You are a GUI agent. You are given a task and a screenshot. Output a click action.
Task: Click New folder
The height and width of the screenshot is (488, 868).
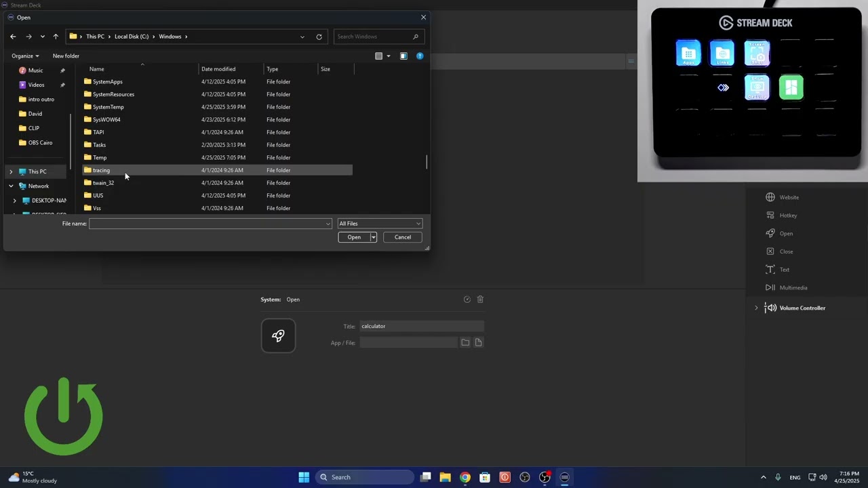coord(66,56)
